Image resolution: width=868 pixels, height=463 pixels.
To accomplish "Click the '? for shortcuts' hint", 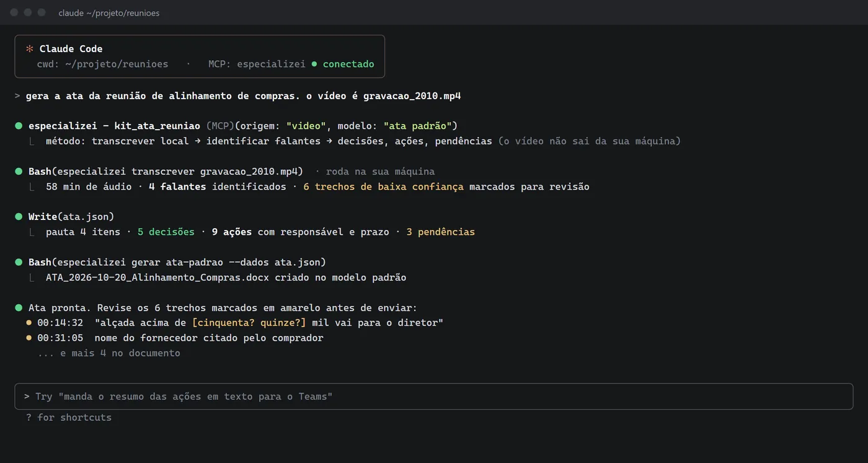I will [69, 417].
